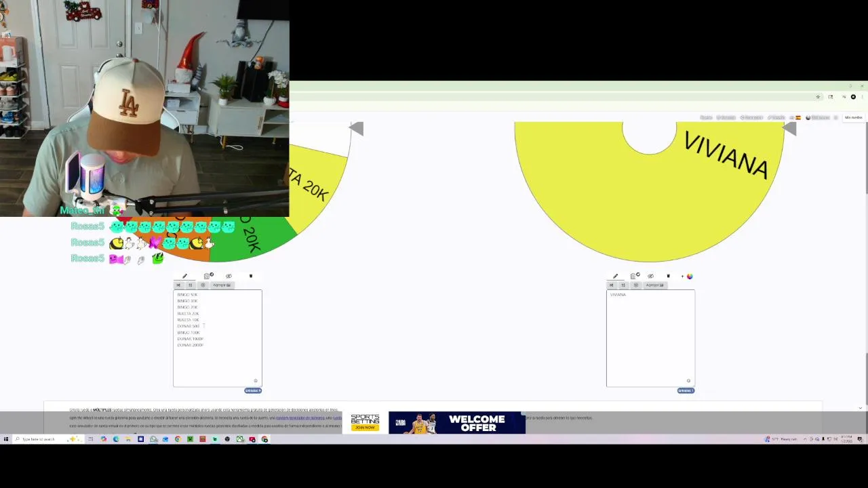Toggle the eye visibility icon of the VIVIANA wheel

pyautogui.click(x=650, y=276)
